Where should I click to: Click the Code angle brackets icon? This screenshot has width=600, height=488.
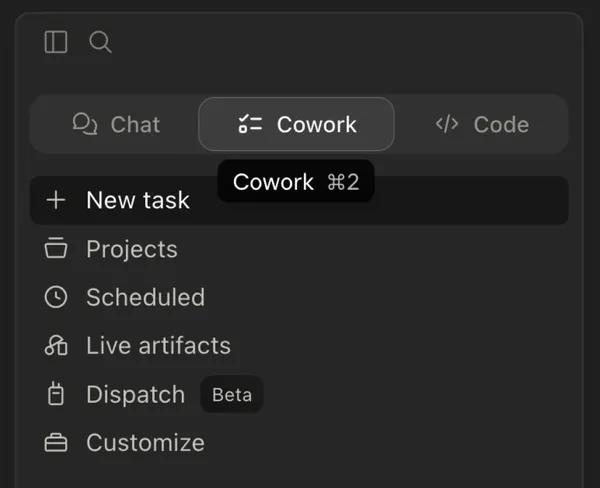(447, 124)
